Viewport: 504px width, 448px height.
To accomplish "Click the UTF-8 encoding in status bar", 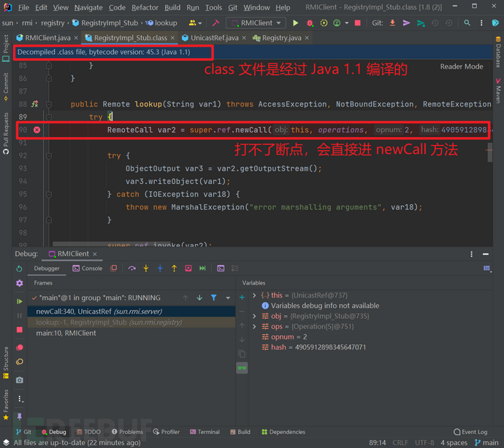I will pyautogui.click(x=424, y=443).
